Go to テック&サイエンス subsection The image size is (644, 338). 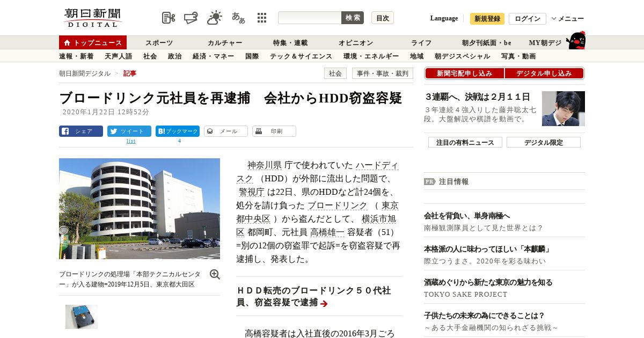coord(301,56)
